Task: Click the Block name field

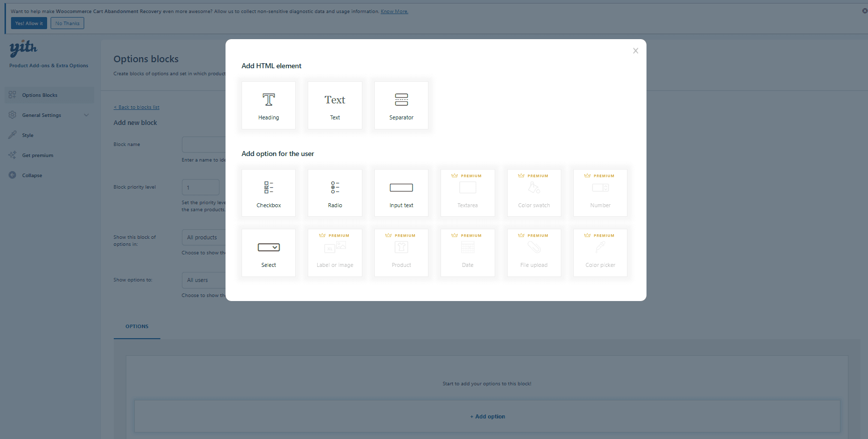Action: [203, 144]
